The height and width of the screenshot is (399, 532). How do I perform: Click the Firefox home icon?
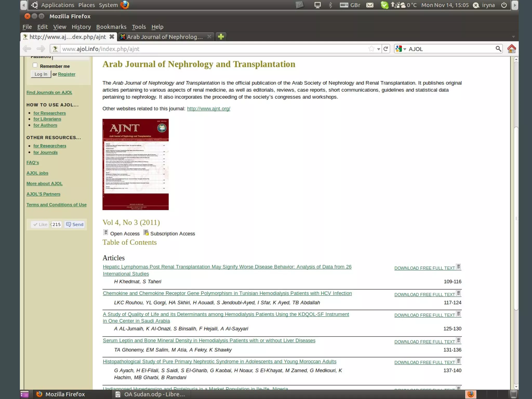pos(511,49)
